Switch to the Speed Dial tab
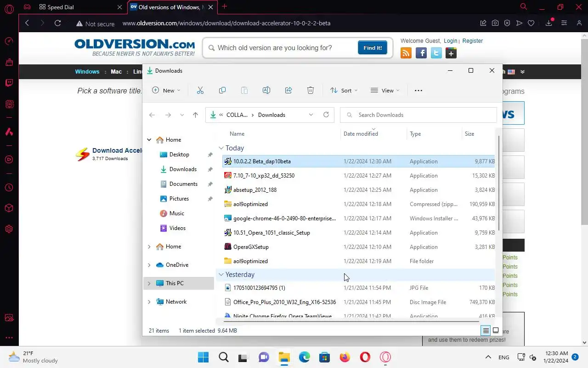This screenshot has height=368, width=588. (80, 7)
